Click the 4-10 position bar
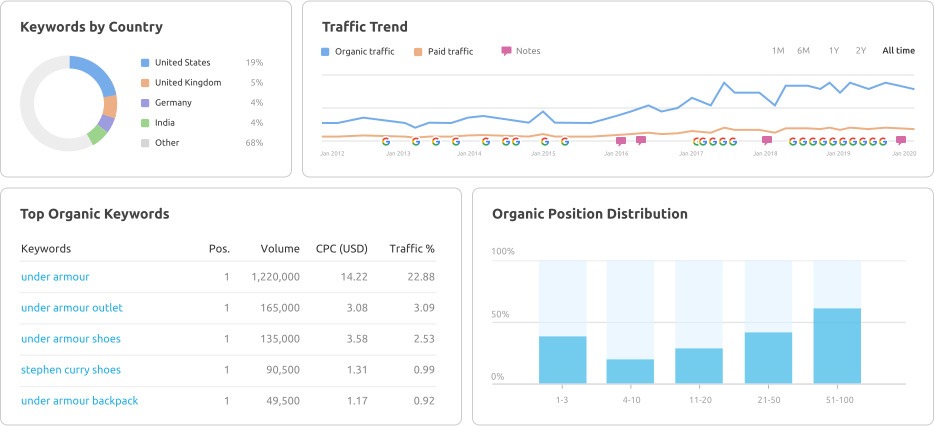The image size is (934, 426). (630, 371)
